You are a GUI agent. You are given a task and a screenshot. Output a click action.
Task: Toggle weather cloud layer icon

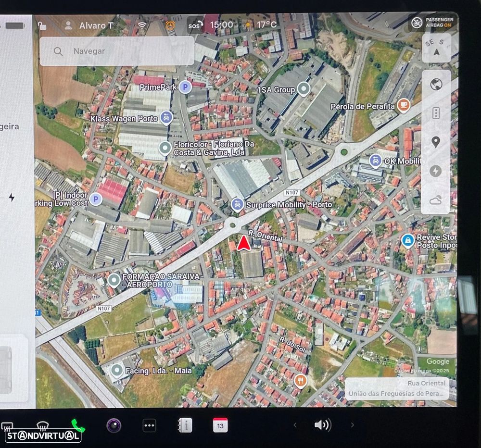(435, 200)
